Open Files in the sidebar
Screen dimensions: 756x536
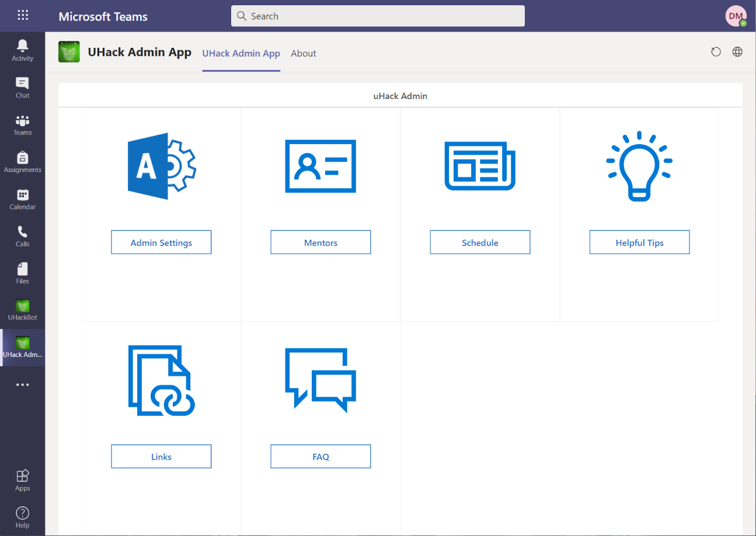click(x=22, y=273)
